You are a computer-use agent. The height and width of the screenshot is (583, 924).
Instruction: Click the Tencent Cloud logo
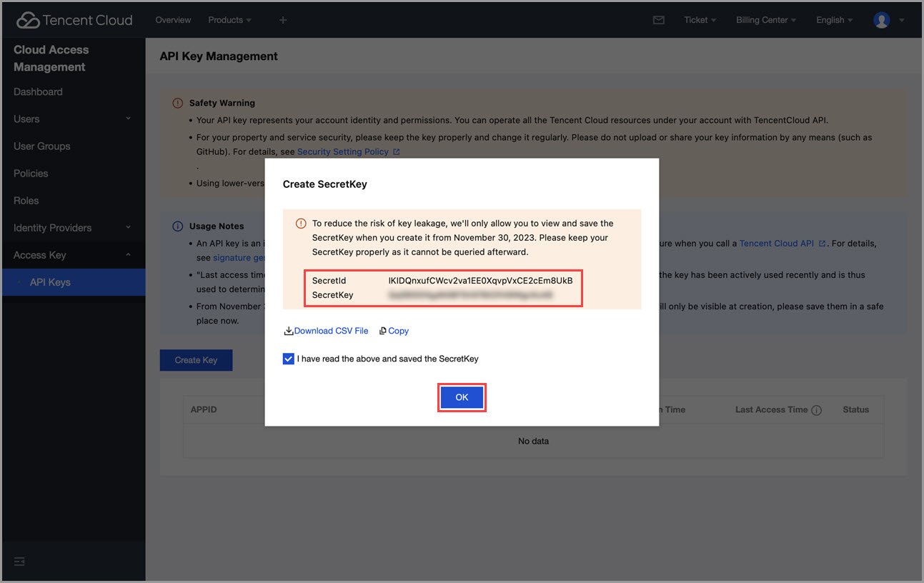coord(74,20)
